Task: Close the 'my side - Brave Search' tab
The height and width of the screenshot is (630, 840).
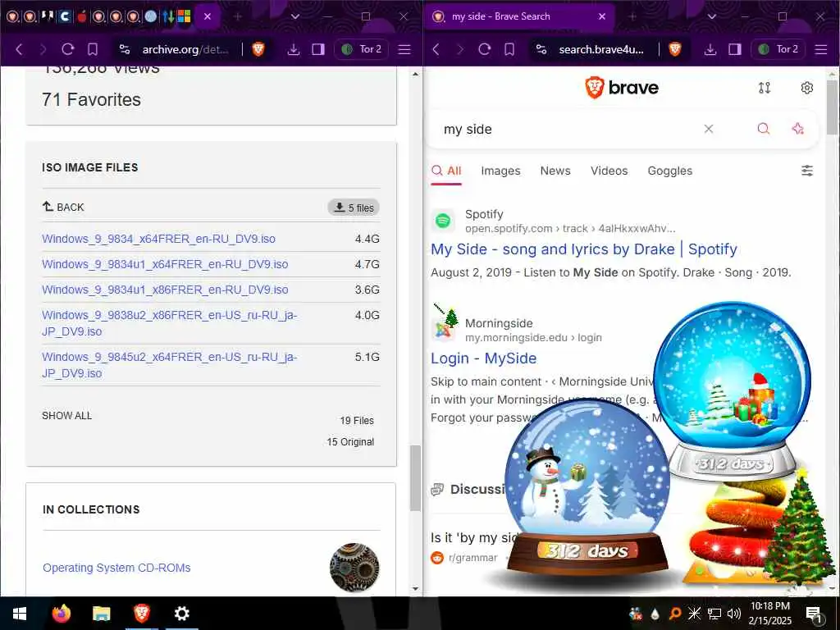Action: (x=601, y=16)
